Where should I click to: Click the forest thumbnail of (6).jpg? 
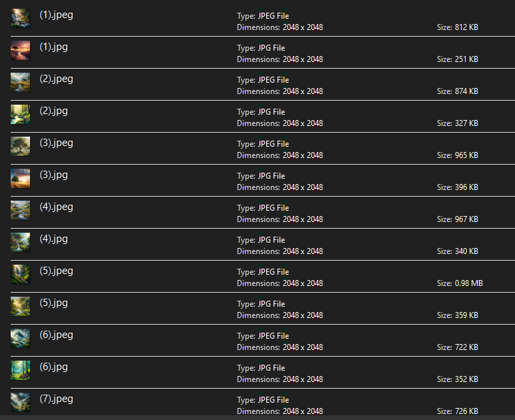tap(21, 371)
